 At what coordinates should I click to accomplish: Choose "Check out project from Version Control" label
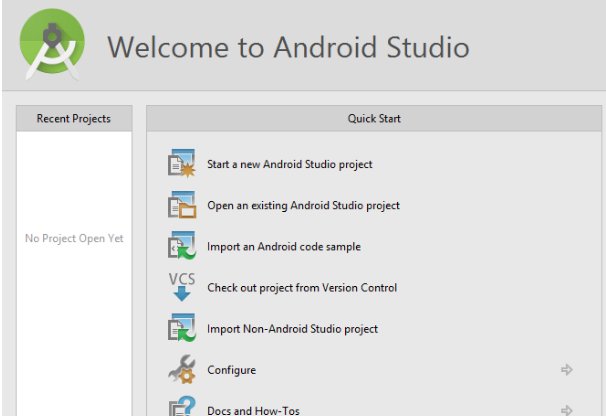pyautogui.click(x=302, y=288)
